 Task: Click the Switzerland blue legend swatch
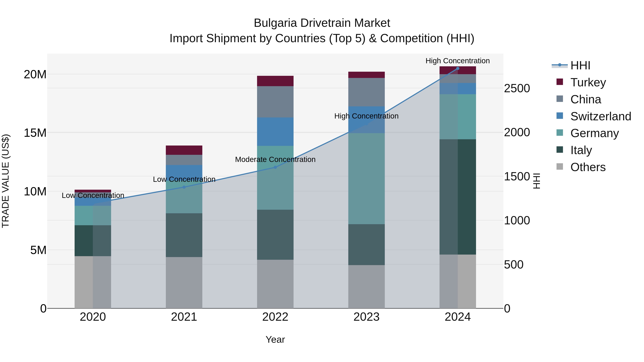560,116
